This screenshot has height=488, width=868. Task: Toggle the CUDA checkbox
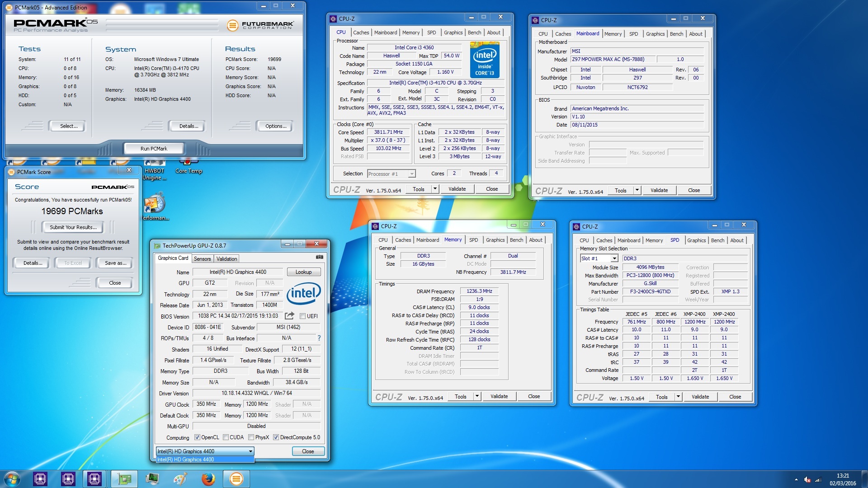pos(226,437)
